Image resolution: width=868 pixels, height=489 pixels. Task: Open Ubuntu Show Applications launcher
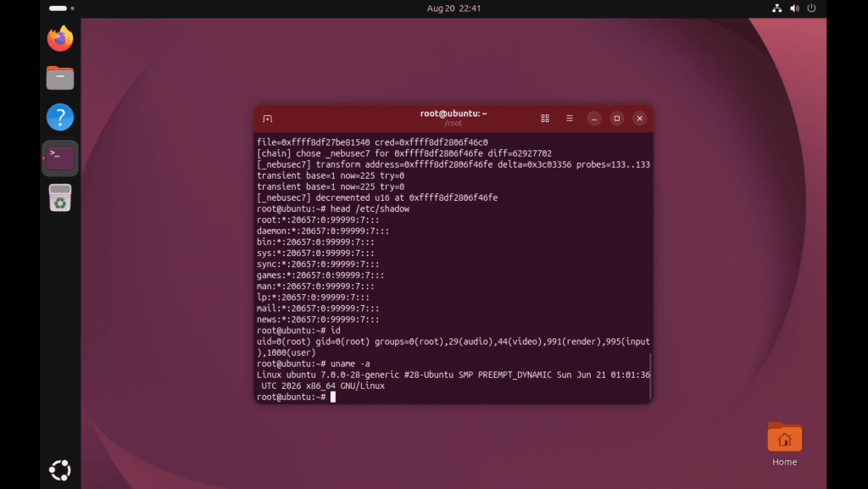[60, 470]
